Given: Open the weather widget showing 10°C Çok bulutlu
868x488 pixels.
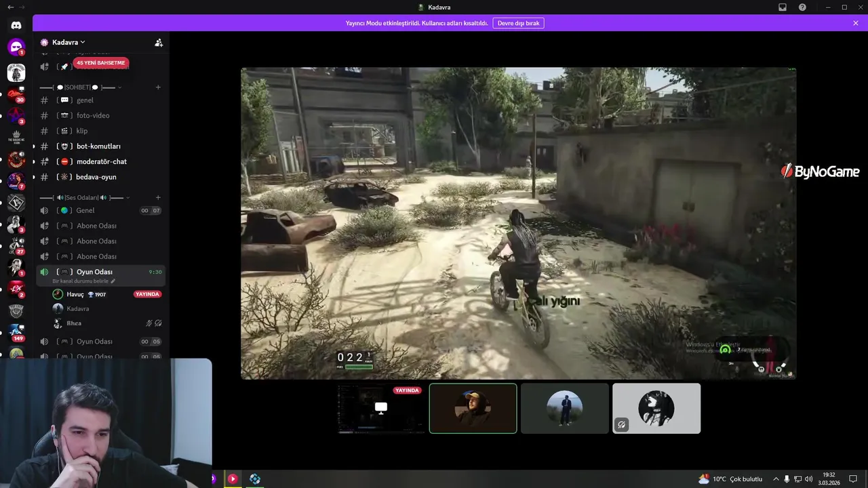Looking at the screenshot, I should 730,479.
